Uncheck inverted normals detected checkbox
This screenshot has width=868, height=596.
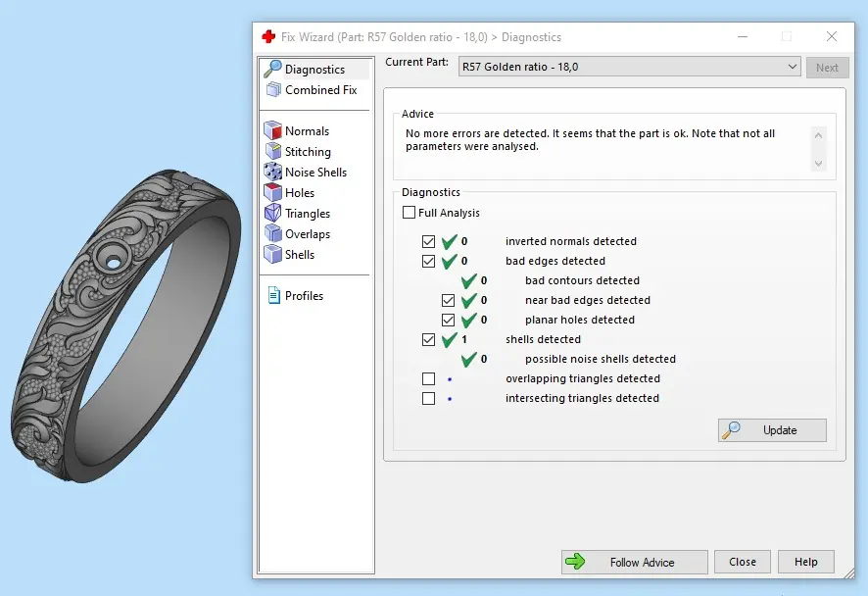[428, 241]
